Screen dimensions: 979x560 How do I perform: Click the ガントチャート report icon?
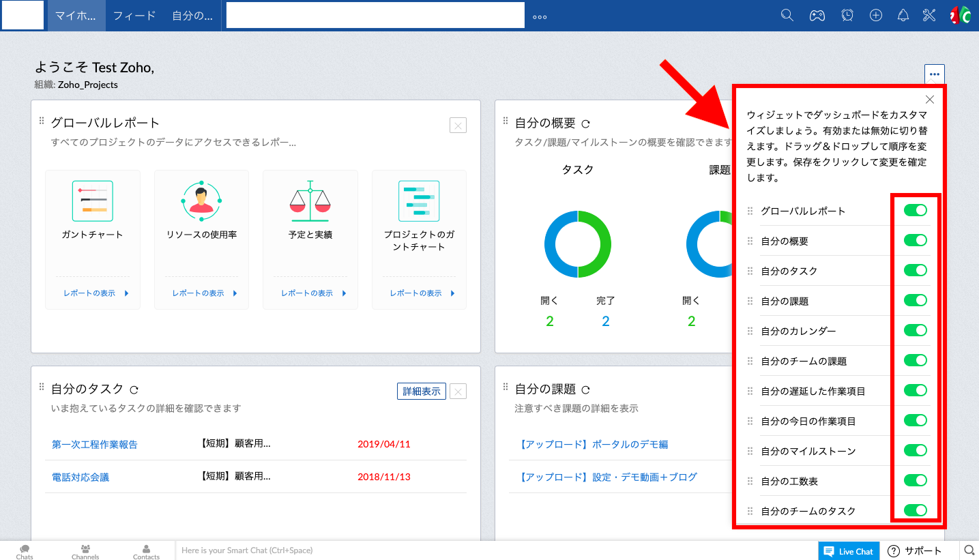pyautogui.click(x=93, y=201)
